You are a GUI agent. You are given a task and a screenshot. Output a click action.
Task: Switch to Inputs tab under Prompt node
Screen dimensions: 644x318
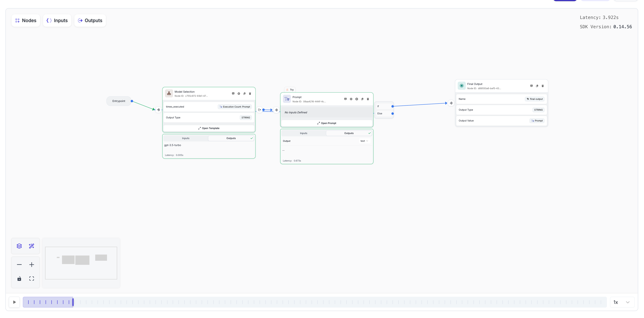pyautogui.click(x=303, y=133)
